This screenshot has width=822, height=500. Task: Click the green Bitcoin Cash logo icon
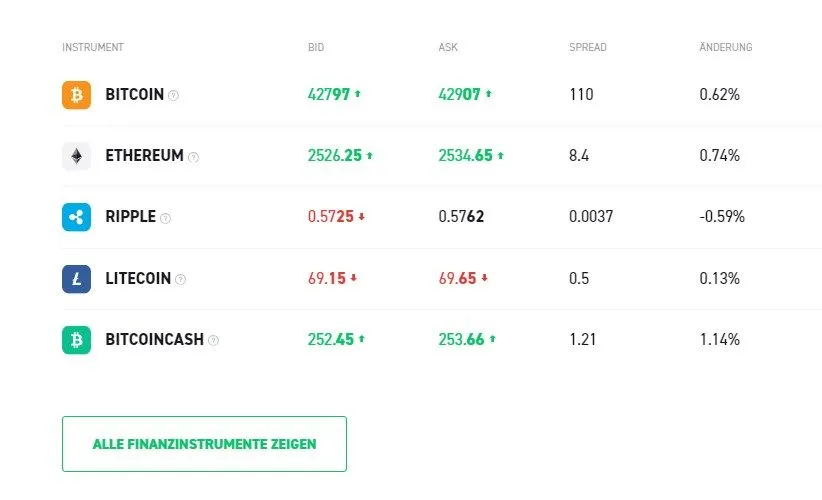point(76,340)
